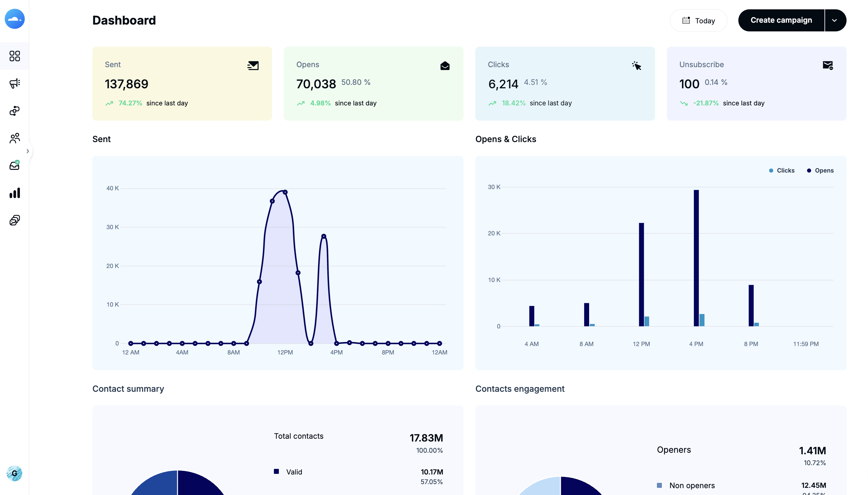The width and height of the screenshot is (868, 495).
Task: Click the 12PM peak point on Sent chart
Action: coord(285,192)
